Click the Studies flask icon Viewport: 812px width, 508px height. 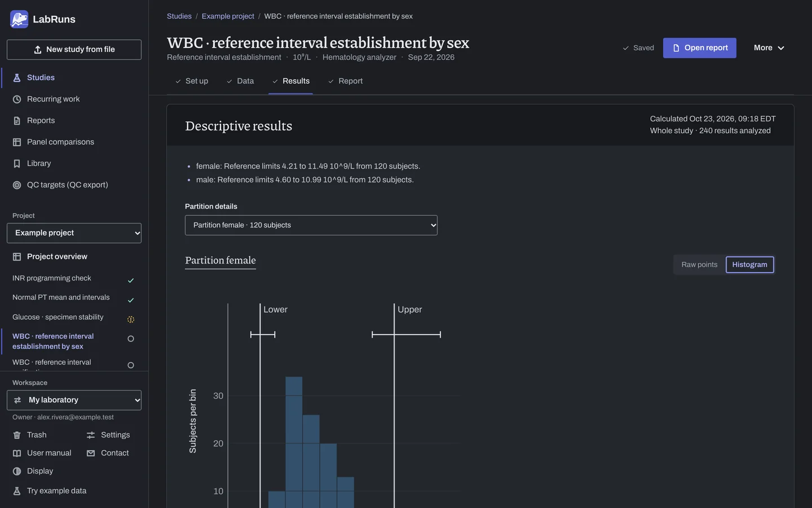pyautogui.click(x=17, y=78)
